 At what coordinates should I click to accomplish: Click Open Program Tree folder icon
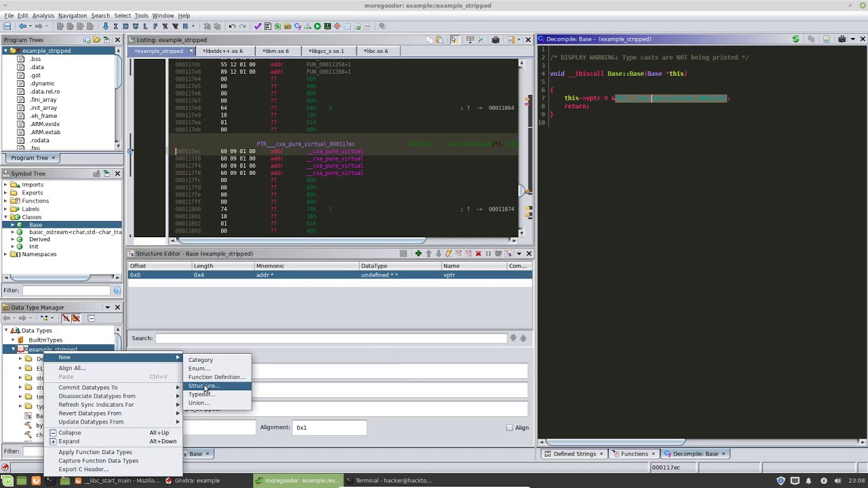point(96,39)
